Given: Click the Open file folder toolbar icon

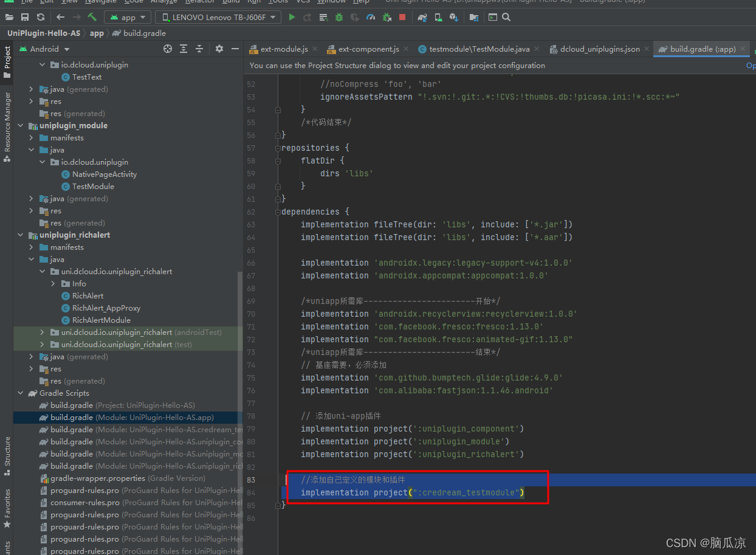Looking at the screenshot, I should pyautogui.click(x=9, y=17).
